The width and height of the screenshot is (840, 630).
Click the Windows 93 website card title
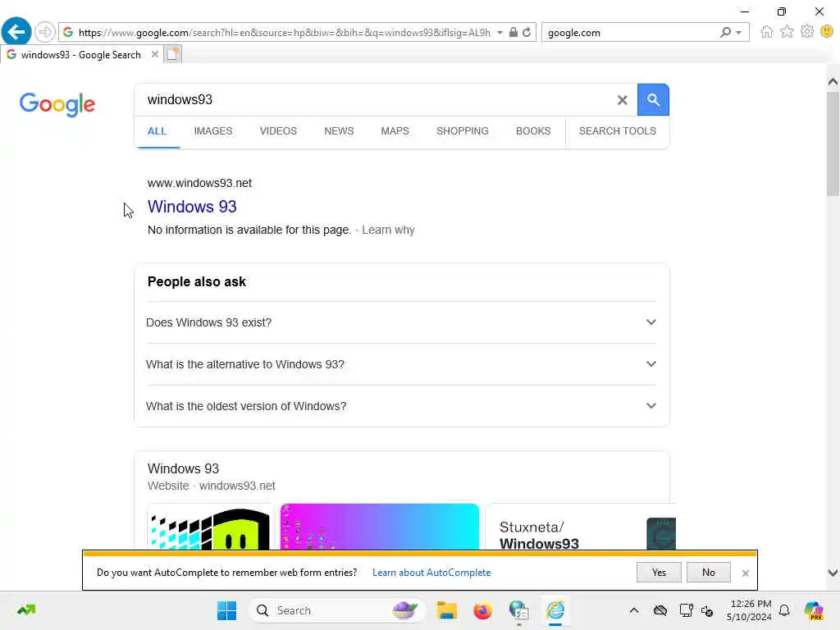(x=183, y=468)
